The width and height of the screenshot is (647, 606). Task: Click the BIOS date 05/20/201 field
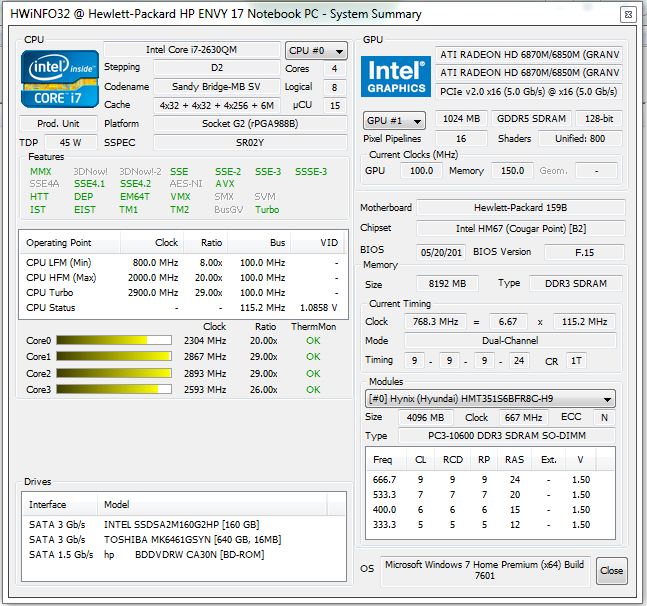tap(441, 252)
